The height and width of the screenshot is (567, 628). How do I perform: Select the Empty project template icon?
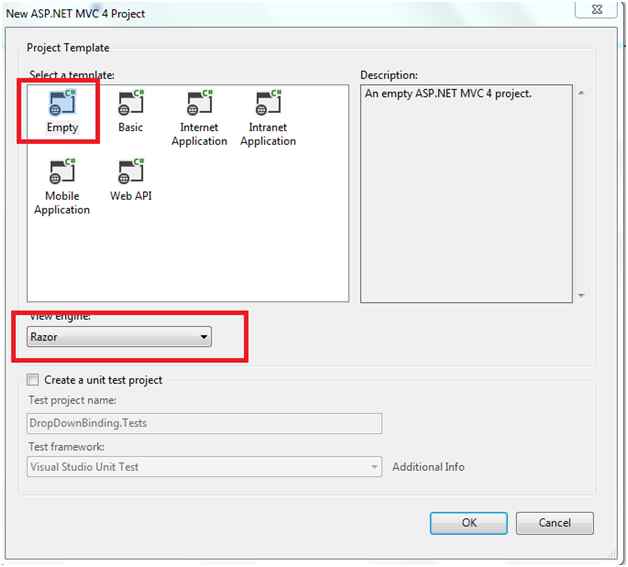click(x=62, y=103)
